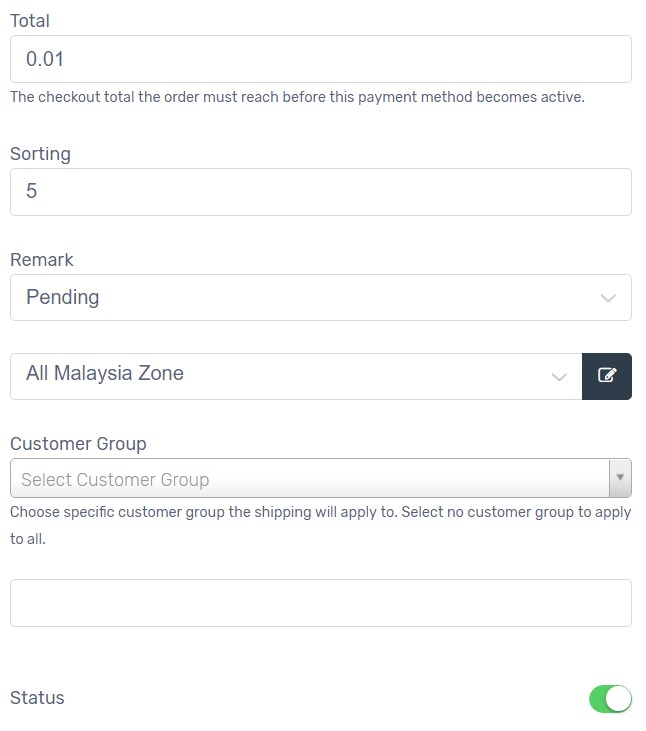This screenshot has width=646, height=731.
Task: Open the Select Customer Group combo box
Action: 321,478
